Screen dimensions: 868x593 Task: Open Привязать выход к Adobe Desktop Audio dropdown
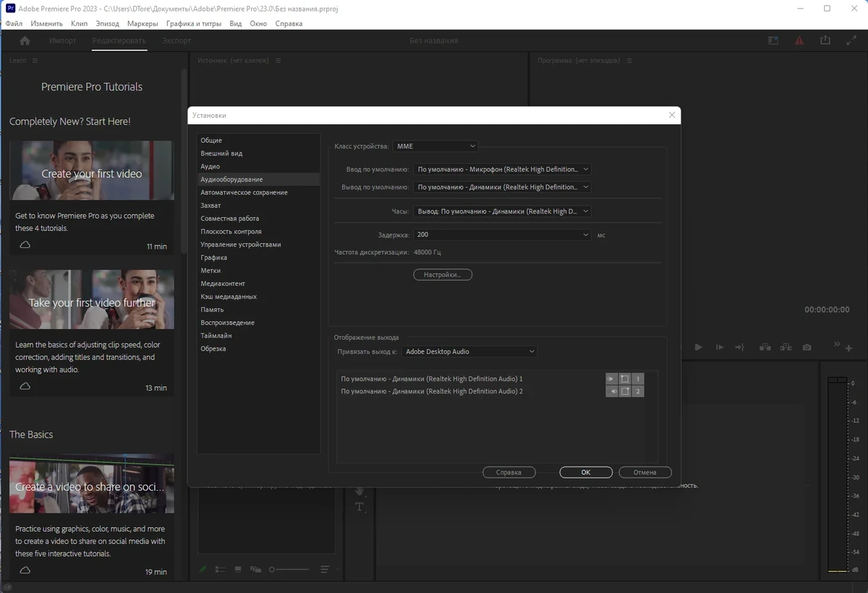point(469,351)
